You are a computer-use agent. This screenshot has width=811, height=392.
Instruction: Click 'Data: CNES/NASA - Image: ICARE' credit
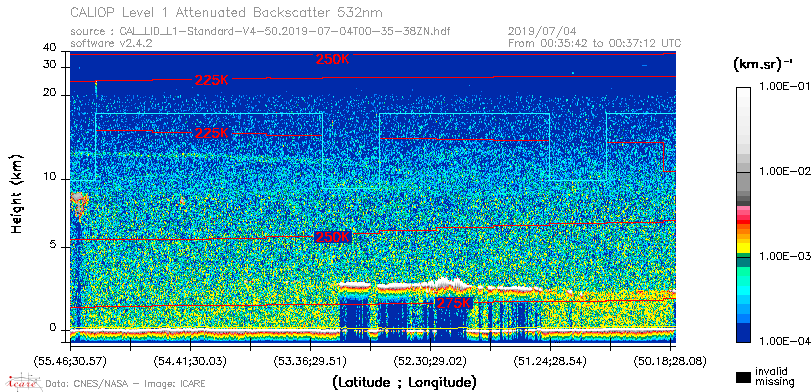point(125,384)
